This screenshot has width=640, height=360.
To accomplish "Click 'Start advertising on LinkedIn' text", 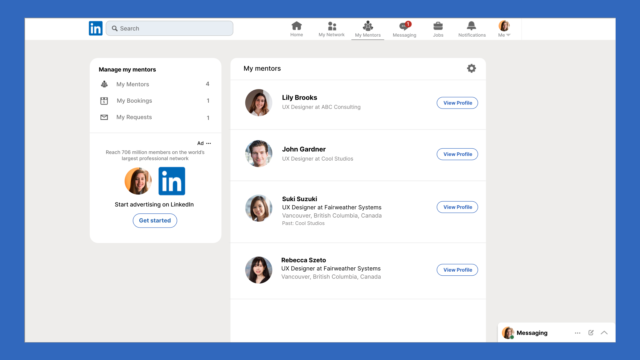I will coord(154,204).
